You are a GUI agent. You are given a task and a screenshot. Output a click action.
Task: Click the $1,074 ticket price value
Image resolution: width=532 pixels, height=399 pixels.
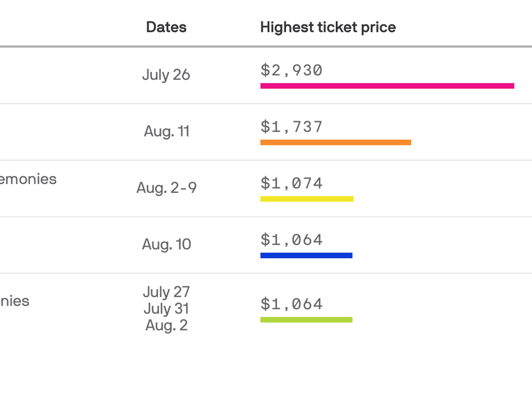291,183
